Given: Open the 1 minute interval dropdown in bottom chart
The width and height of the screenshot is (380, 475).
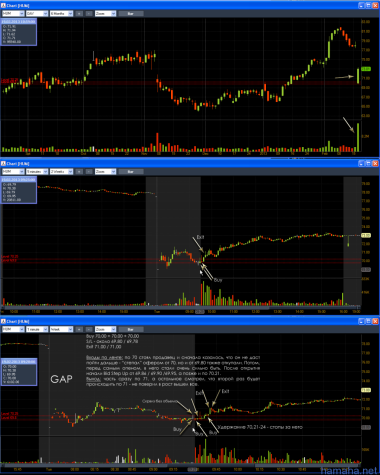Looking at the screenshot, I should coord(37,329).
